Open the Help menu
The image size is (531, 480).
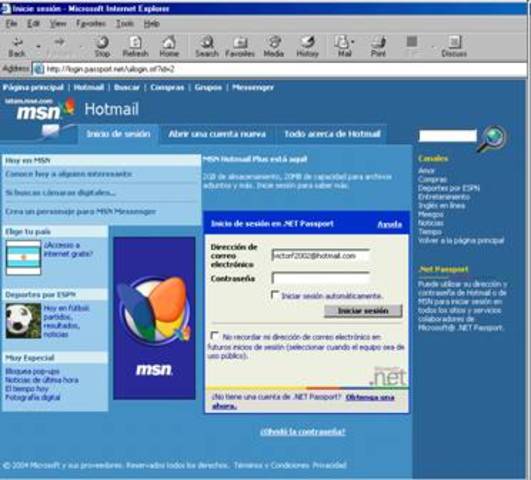(x=151, y=24)
